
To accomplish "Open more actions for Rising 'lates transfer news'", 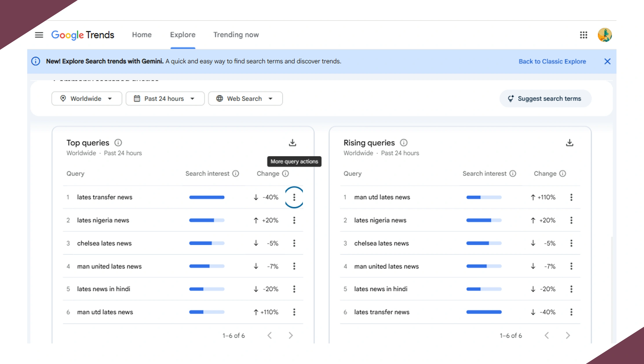I will pyautogui.click(x=571, y=312).
